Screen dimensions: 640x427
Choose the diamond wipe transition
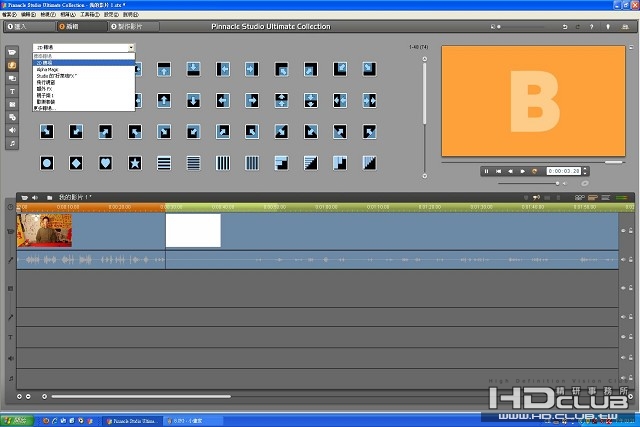[76, 163]
